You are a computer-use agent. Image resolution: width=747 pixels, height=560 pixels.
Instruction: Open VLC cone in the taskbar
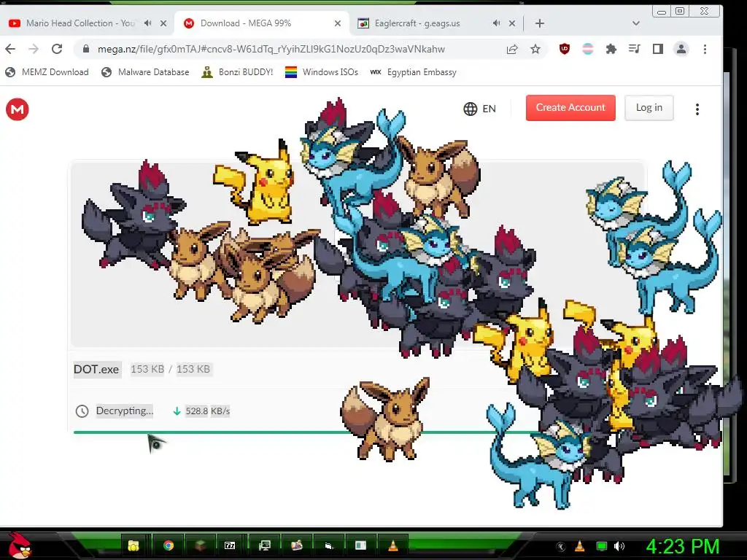pos(393,545)
